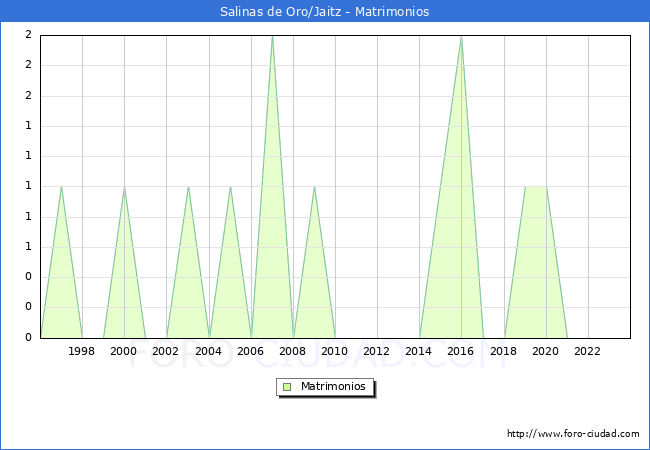Click the 2007 peak data point
650x450 pixels.
click(272, 36)
